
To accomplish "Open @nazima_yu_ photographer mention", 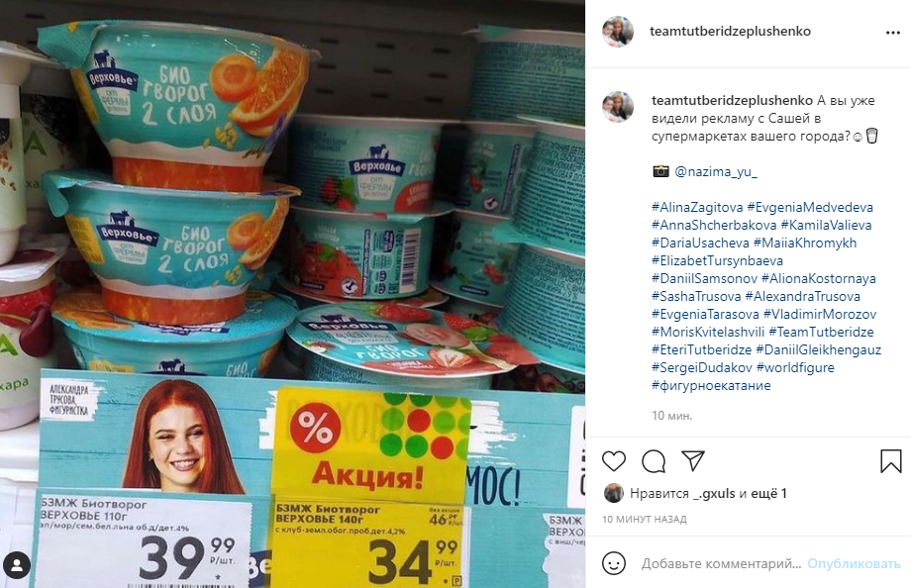I will 716,172.
